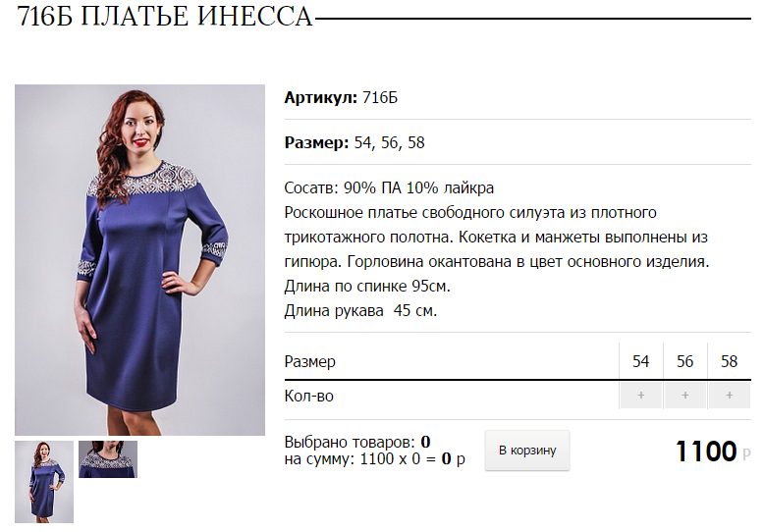
Task: Click the 1100 р price label
Action: point(713,452)
